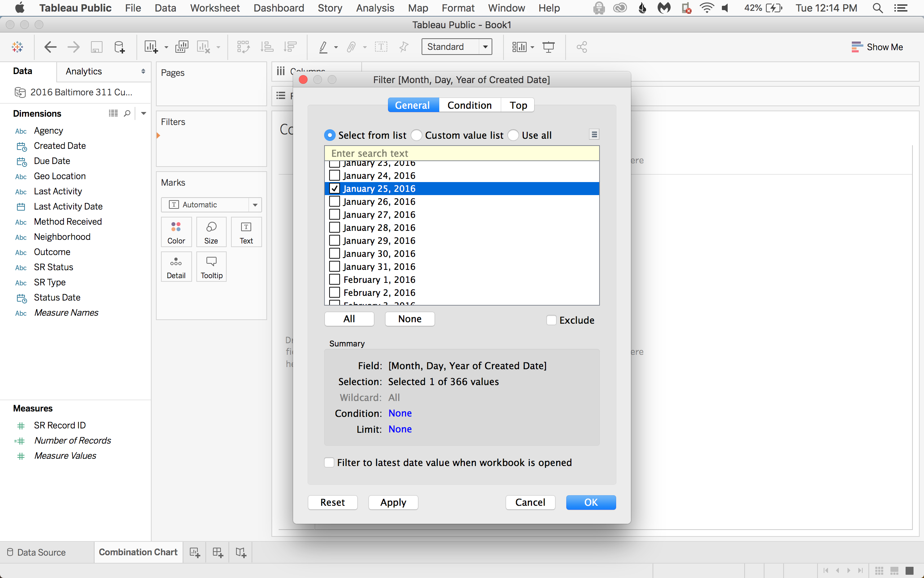The image size is (924, 578).
Task: Click the save toolbar icon
Action: (x=96, y=47)
